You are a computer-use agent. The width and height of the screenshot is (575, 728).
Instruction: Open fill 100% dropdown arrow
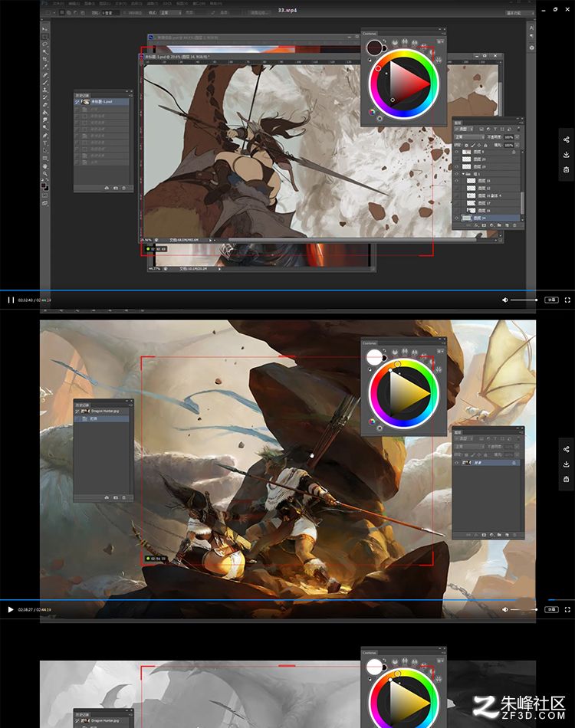517,146
